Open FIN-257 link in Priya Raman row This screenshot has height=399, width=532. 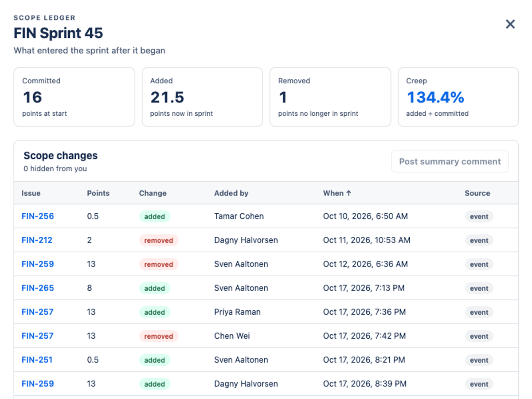38,312
